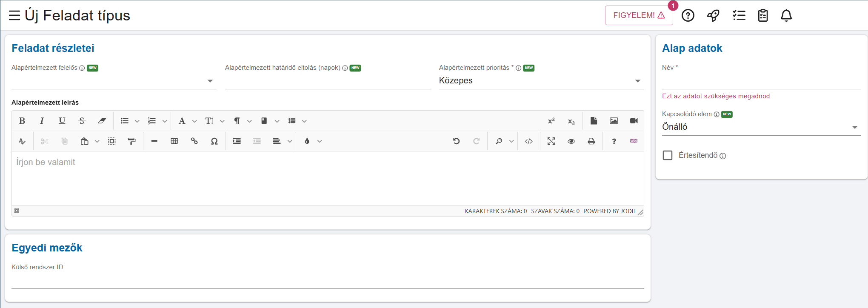868x308 pixels.
Task: Insert a table into the description
Action: click(174, 141)
